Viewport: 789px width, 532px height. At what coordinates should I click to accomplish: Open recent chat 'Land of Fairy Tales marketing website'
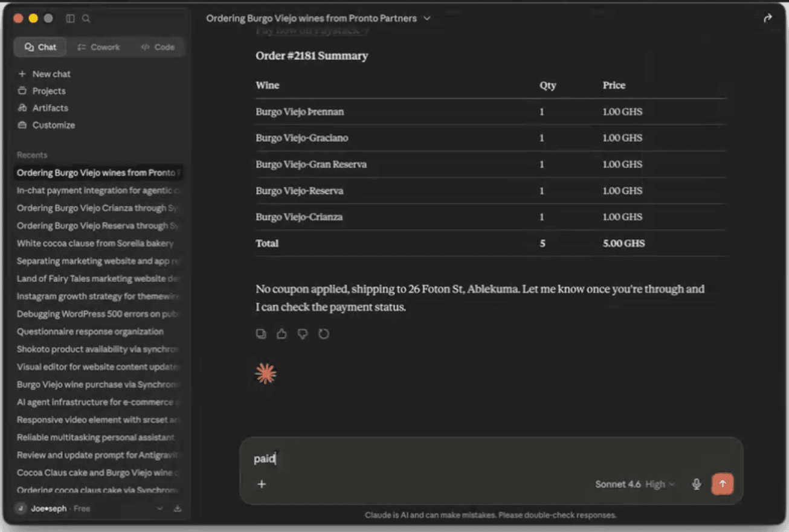(98, 278)
